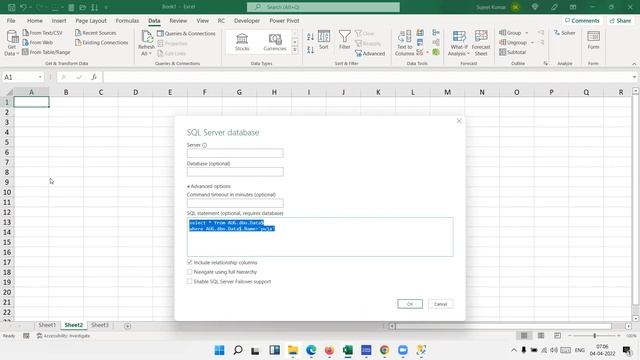Switch to the Developer tab

point(247,20)
